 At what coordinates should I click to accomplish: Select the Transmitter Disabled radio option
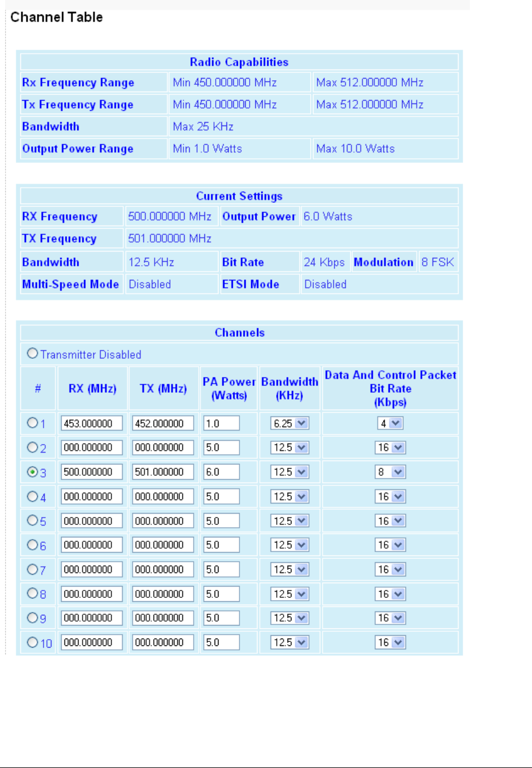pos(33,353)
